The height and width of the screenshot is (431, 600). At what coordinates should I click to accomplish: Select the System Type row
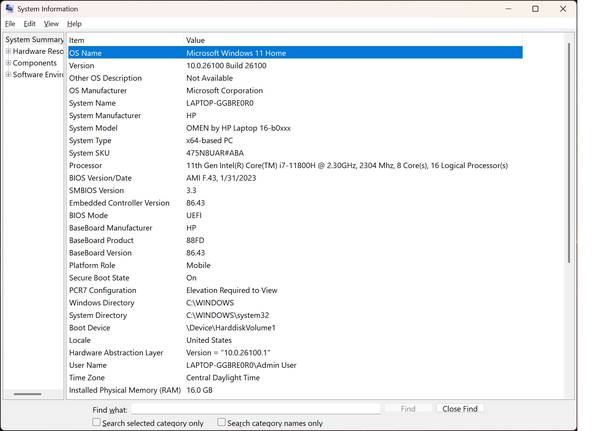295,140
